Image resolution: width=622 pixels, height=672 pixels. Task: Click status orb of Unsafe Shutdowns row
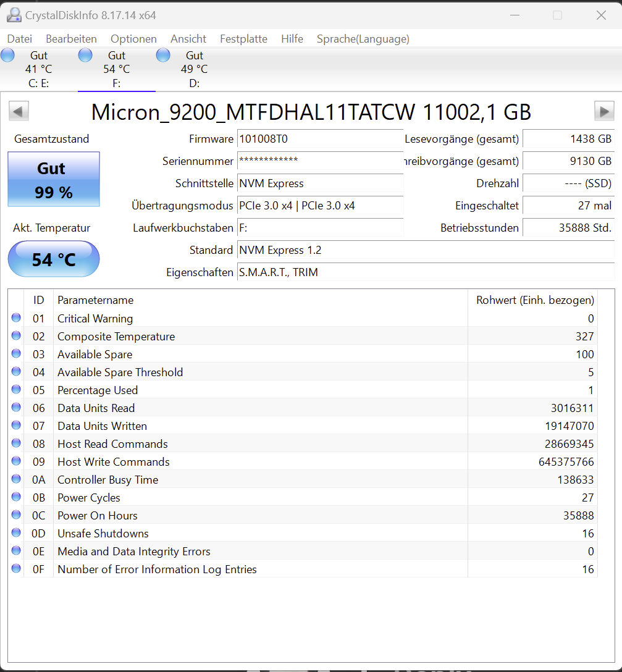coord(16,532)
